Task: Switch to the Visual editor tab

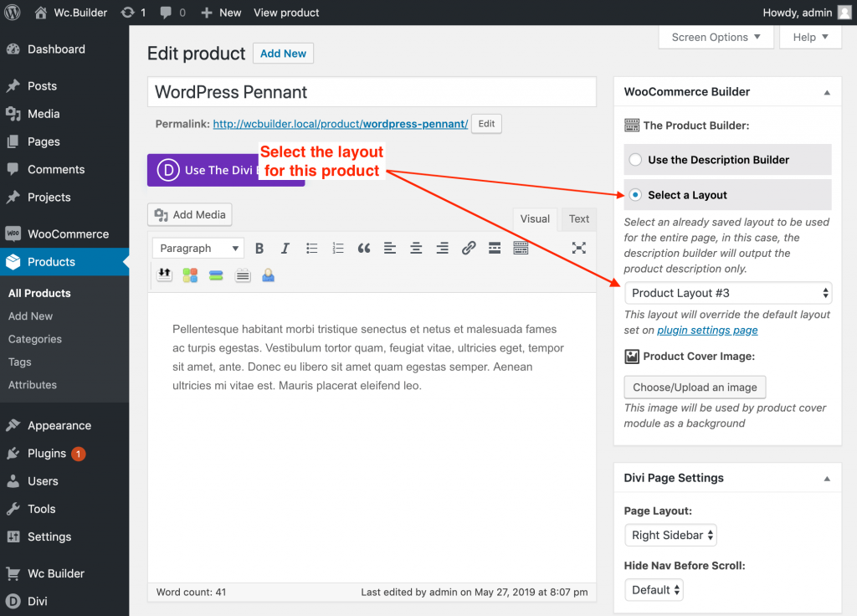Action: (535, 219)
